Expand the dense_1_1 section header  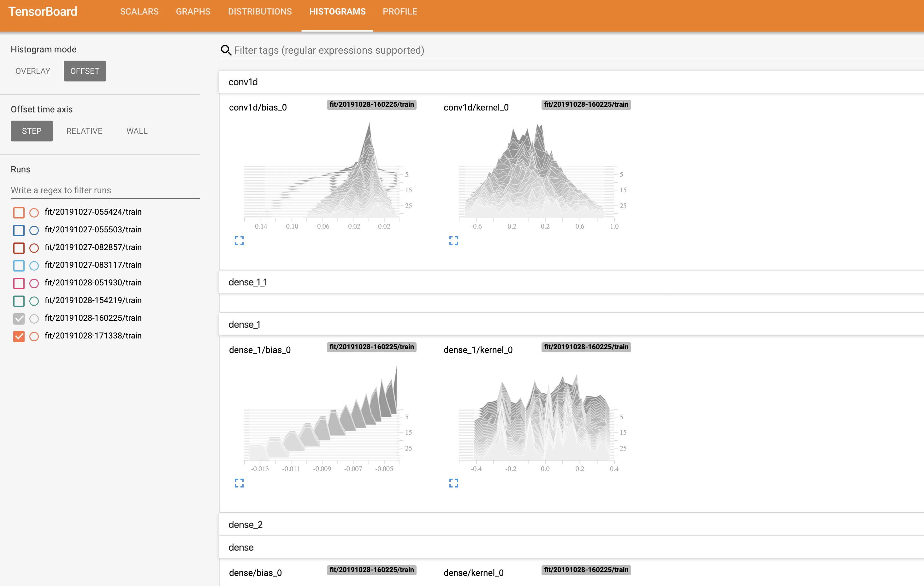coord(572,282)
